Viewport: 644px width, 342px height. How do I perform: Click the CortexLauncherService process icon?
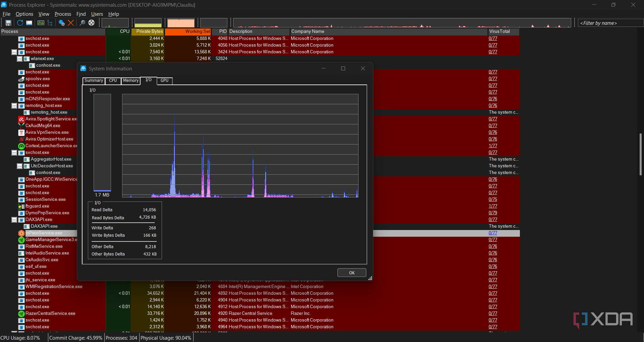21,146
